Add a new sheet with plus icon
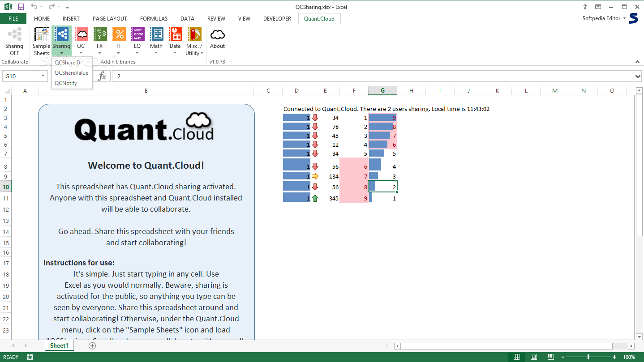Viewport: 644px width, 362px height. (x=92, y=346)
